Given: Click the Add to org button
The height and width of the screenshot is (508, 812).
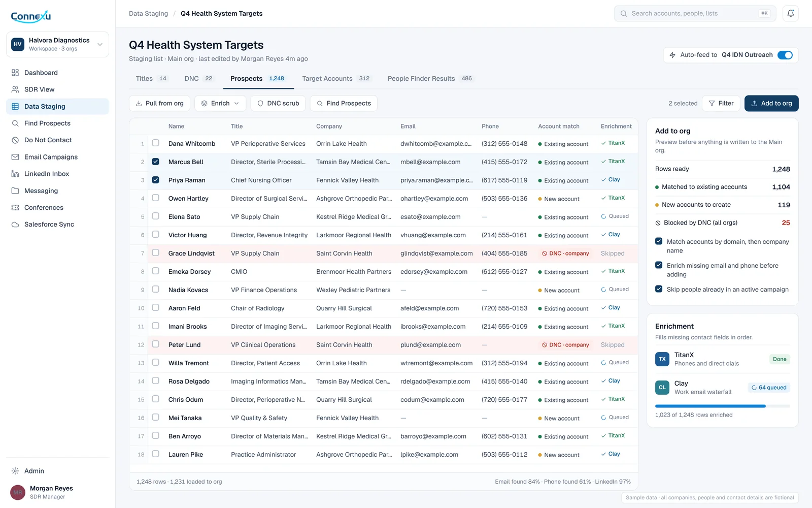Looking at the screenshot, I should click(771, 103).
